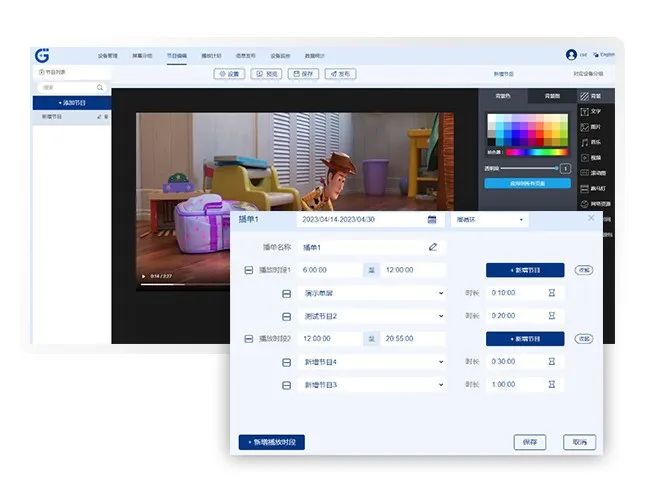Click the rainbow hue bar

537,152
